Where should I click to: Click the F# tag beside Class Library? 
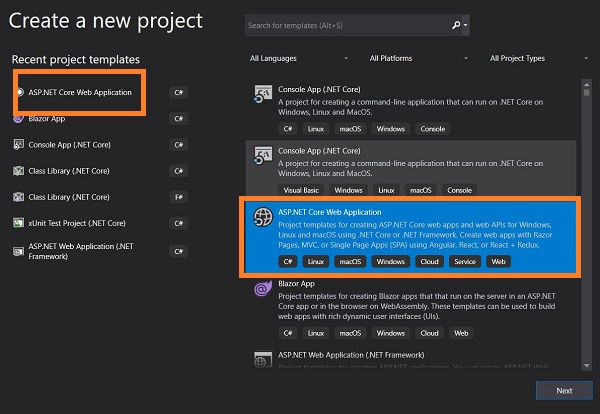(178, 197)
